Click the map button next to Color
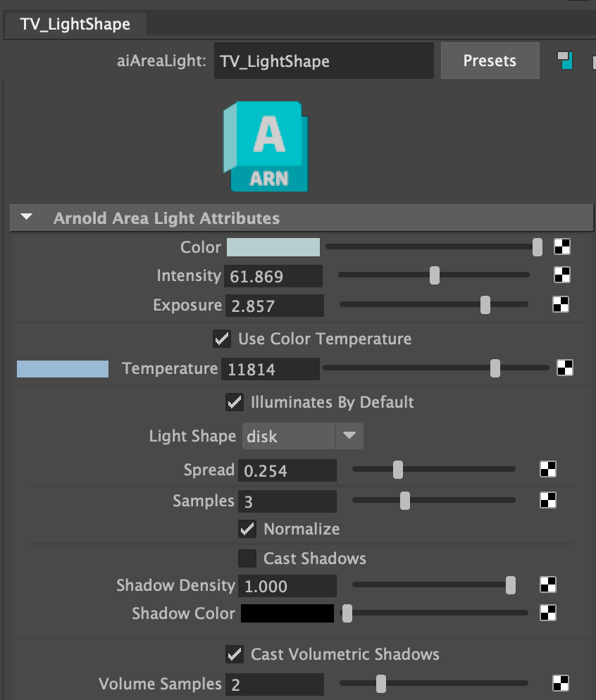The width and height of the screenshot is (596, 700). pyautogui.click(x=561, y=247)
